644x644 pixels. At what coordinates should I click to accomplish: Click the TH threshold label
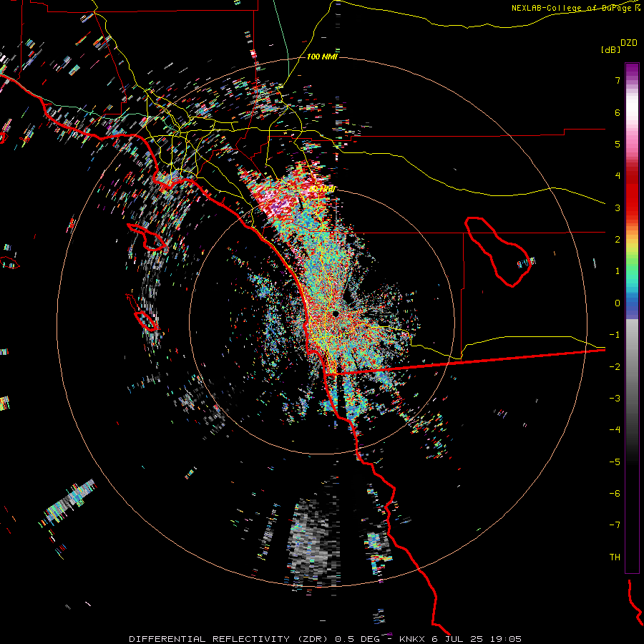(615, 557)
